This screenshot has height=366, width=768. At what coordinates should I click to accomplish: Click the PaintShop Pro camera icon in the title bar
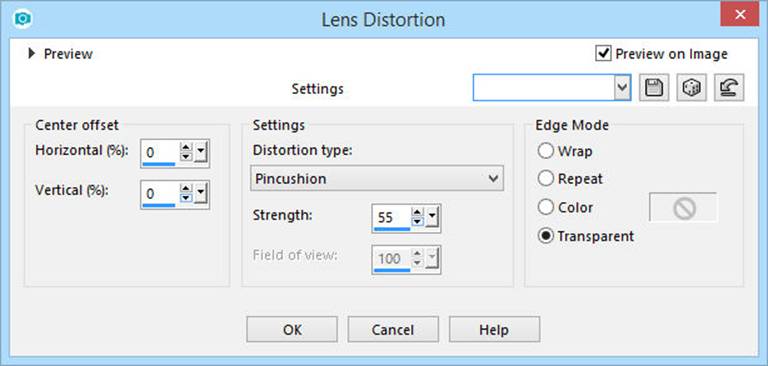(x=24, y=20)
